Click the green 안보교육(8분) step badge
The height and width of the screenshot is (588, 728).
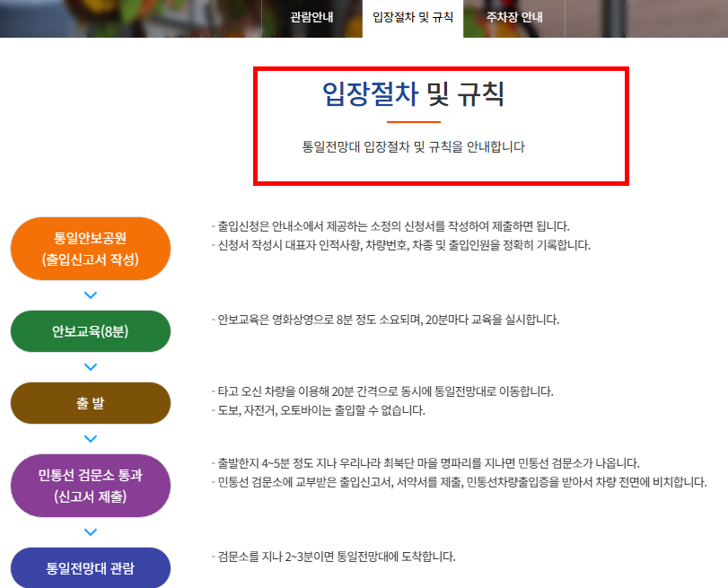click(91, 331)
